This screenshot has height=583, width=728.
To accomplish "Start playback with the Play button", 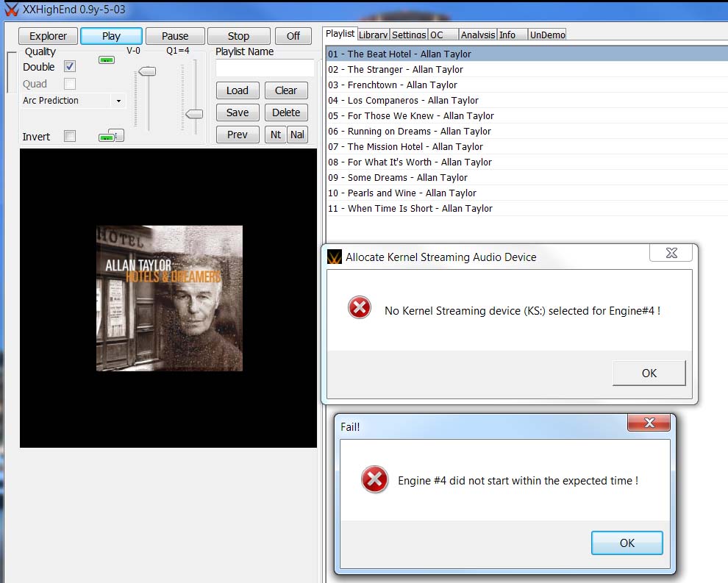I will [x=112, y=36].
